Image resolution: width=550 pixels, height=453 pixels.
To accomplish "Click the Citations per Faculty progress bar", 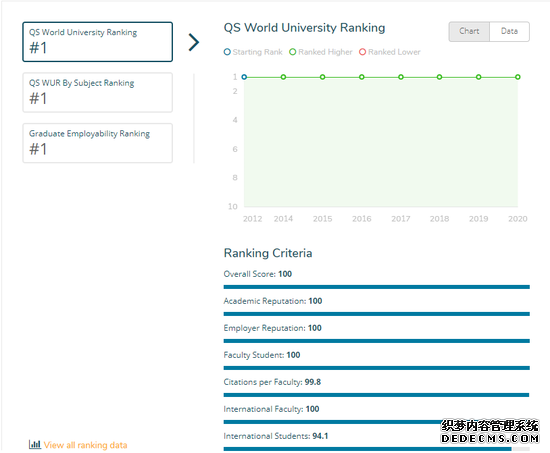I will point(376,395).
